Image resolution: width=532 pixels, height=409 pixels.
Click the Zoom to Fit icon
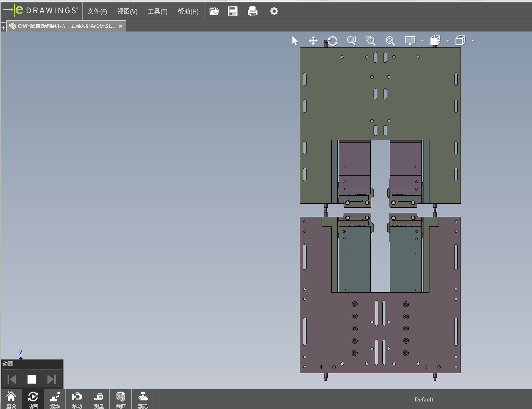390,41
